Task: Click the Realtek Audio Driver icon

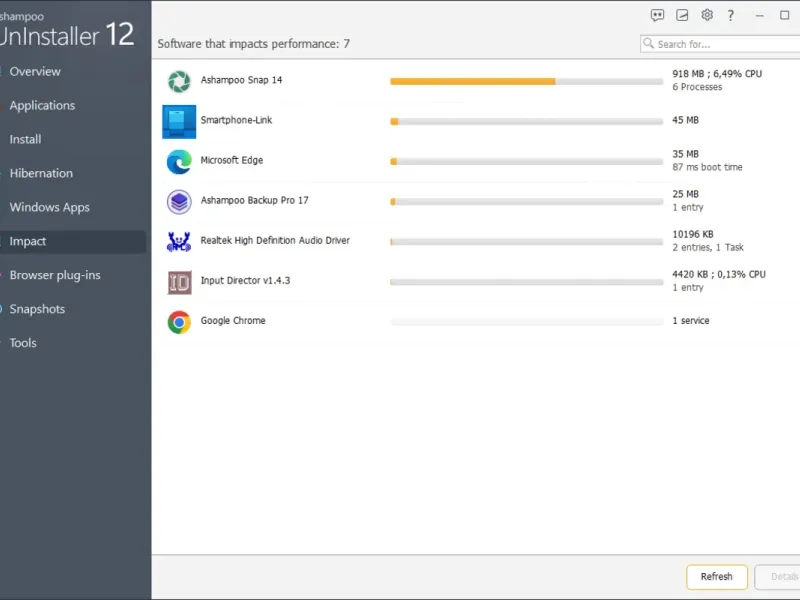Action: click(179, 242)
